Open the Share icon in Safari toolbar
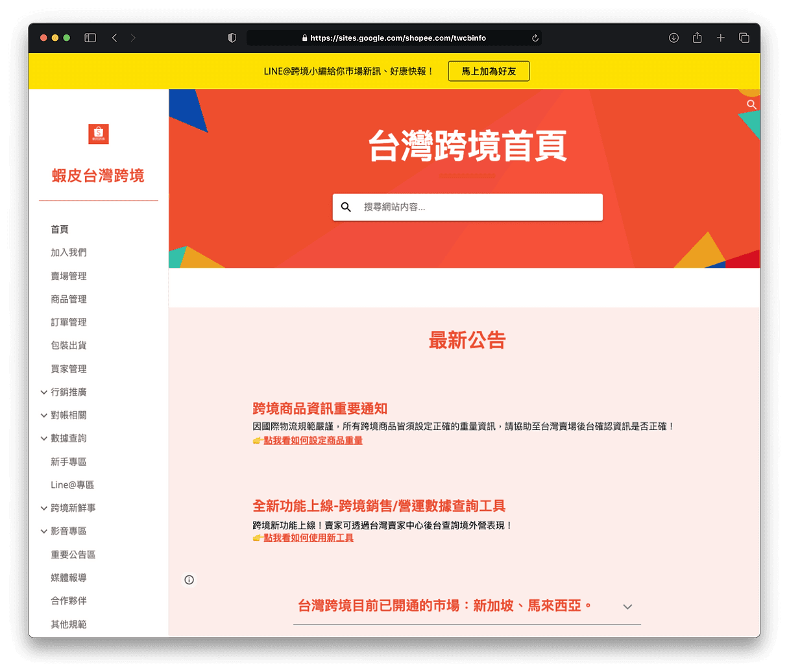The image size is (789, 672). (697, 38)
